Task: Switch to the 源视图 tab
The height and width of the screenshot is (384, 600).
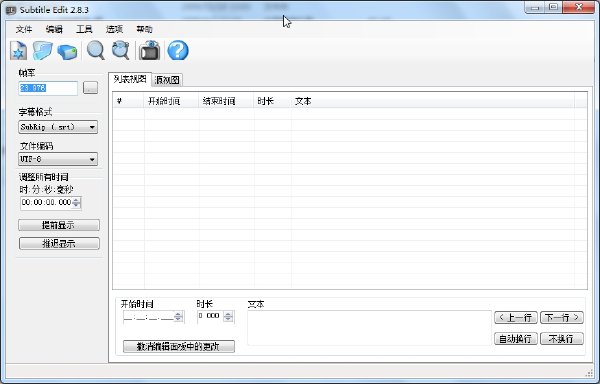Action: pos(167,80)
